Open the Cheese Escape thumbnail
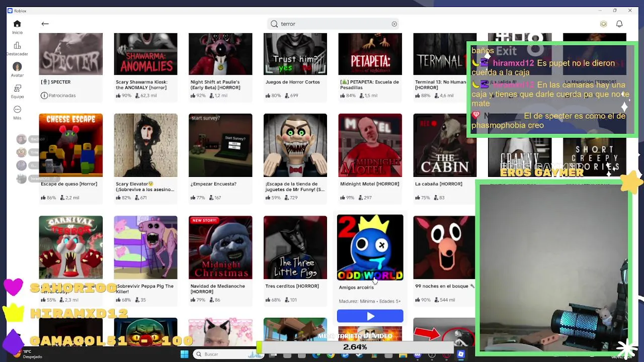 (70, 145)
